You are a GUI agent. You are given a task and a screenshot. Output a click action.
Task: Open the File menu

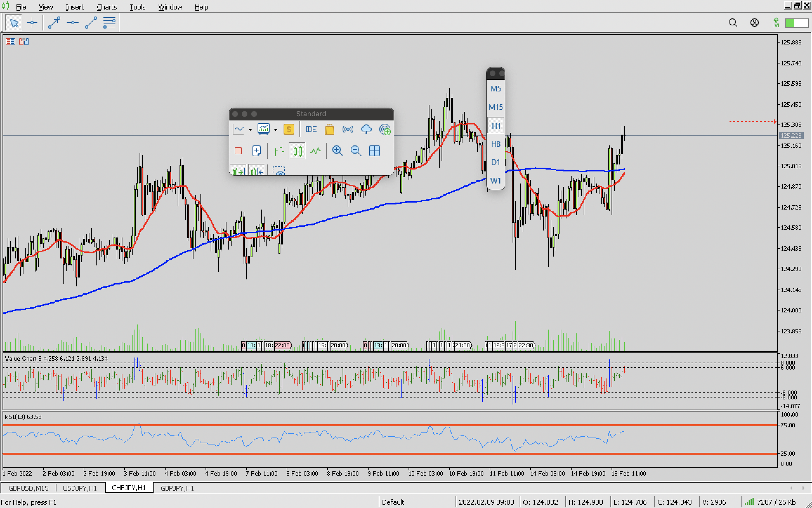[21, 7]
